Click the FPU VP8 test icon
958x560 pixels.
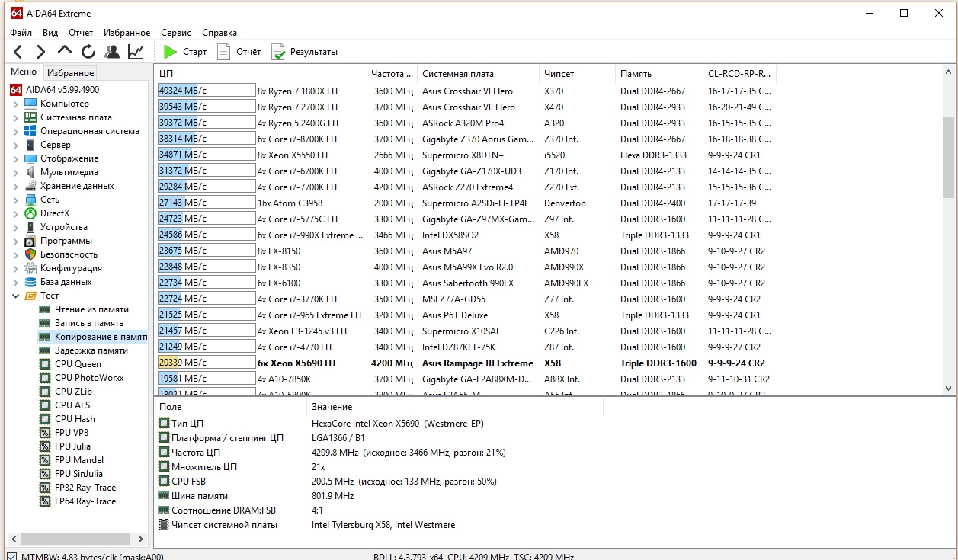pos(45,433)
